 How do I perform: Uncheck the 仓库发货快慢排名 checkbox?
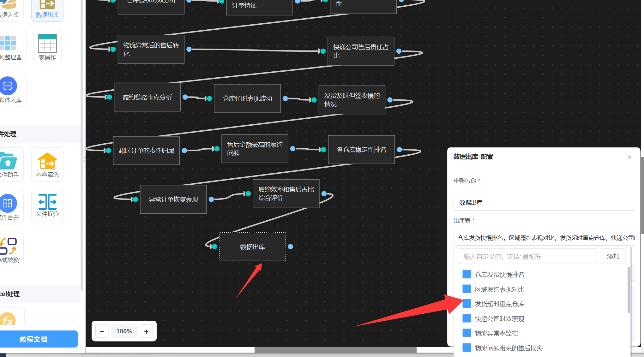466,274
